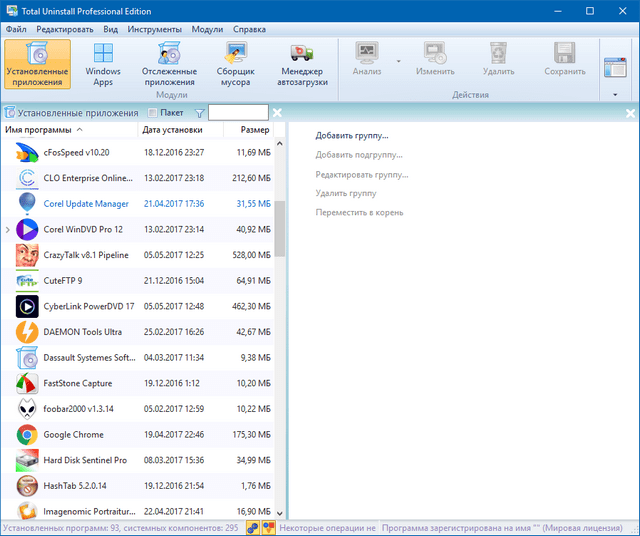Select CyberLink PowerDVD 17 in list
This screenshot has width=640, height=536.
click(89, 306)
